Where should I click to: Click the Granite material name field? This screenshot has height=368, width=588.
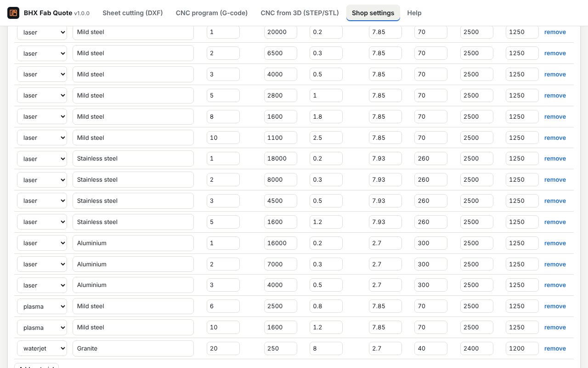point(133,348)
